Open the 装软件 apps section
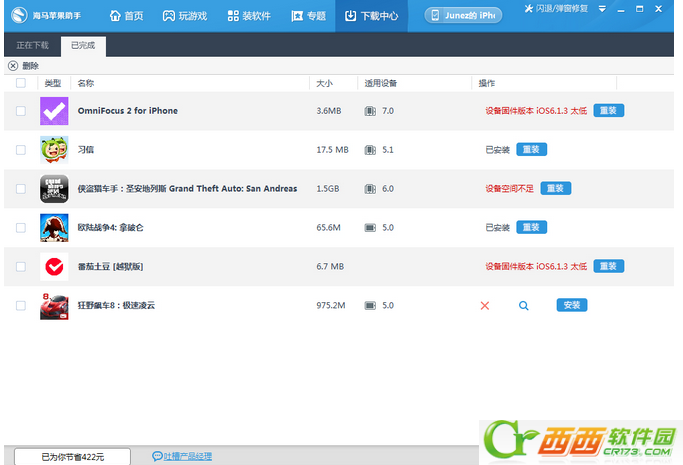Viewport: 683px width, 465px height. coord(249,16)
